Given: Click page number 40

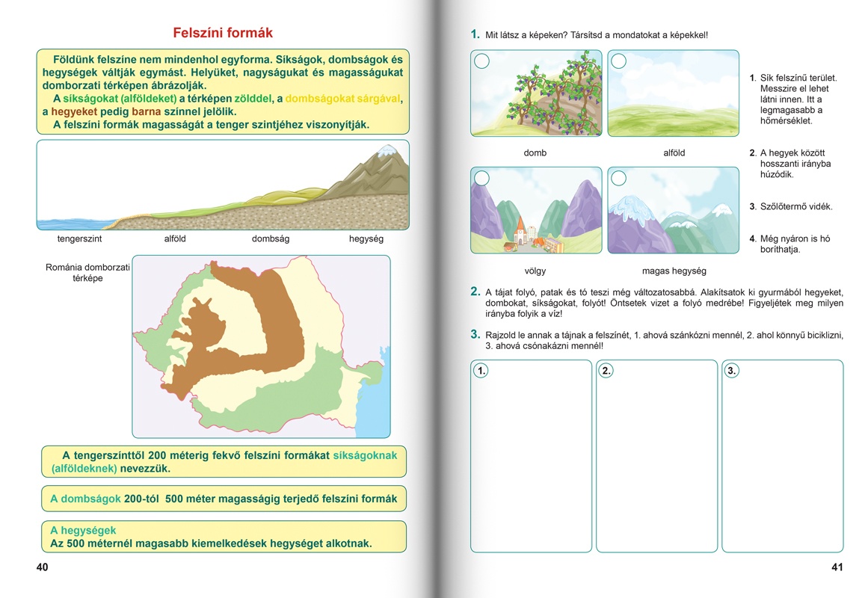Looking at the screenshot, I should (42, 567).
